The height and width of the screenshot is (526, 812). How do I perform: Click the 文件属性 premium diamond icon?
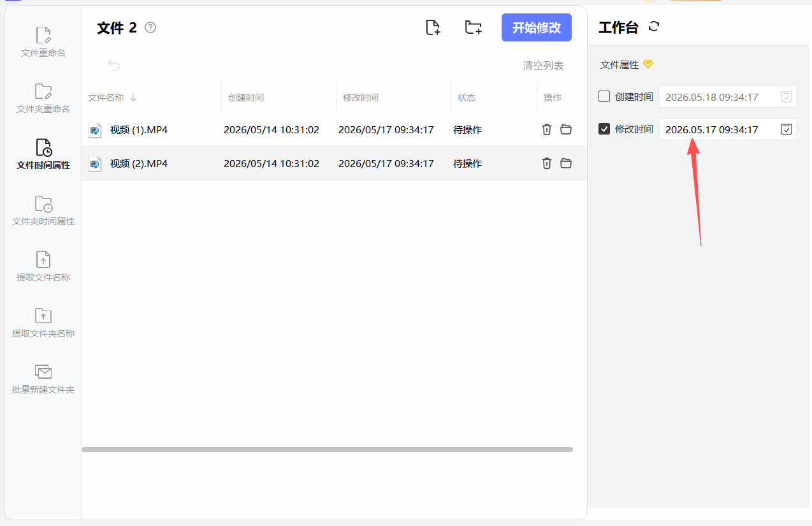click(648, 64)
